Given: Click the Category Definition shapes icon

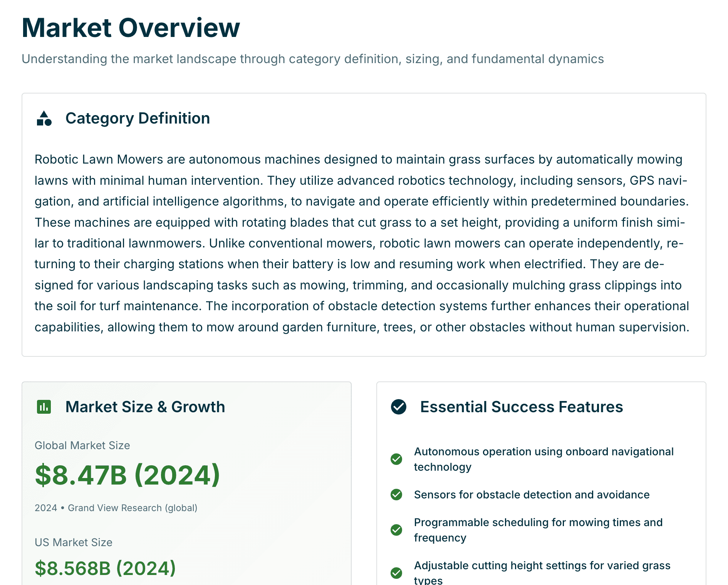Looking at the screenshot, I should (44, 119).
